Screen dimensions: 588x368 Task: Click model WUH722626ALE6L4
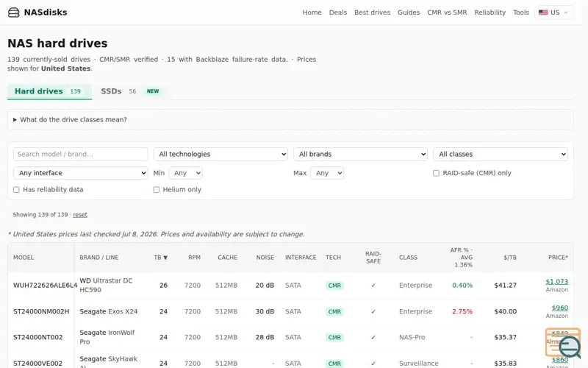(x=45, y=286)
